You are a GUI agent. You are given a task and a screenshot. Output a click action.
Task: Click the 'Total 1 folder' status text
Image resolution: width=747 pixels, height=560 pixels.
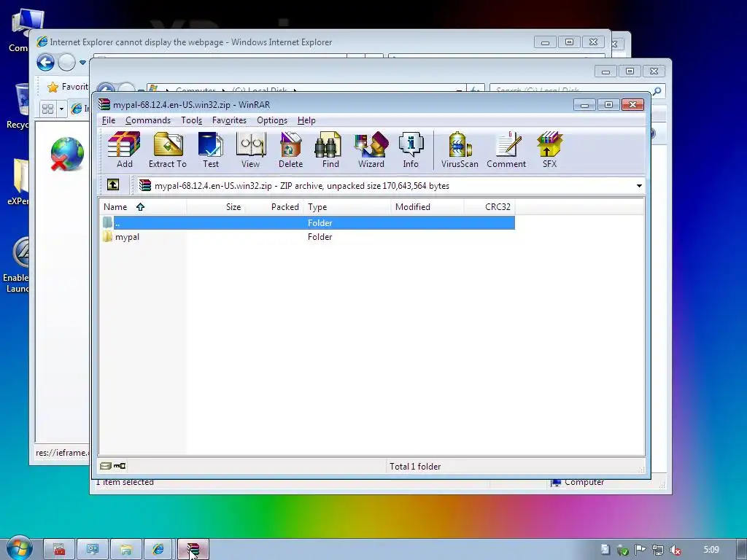pos(415,466)
